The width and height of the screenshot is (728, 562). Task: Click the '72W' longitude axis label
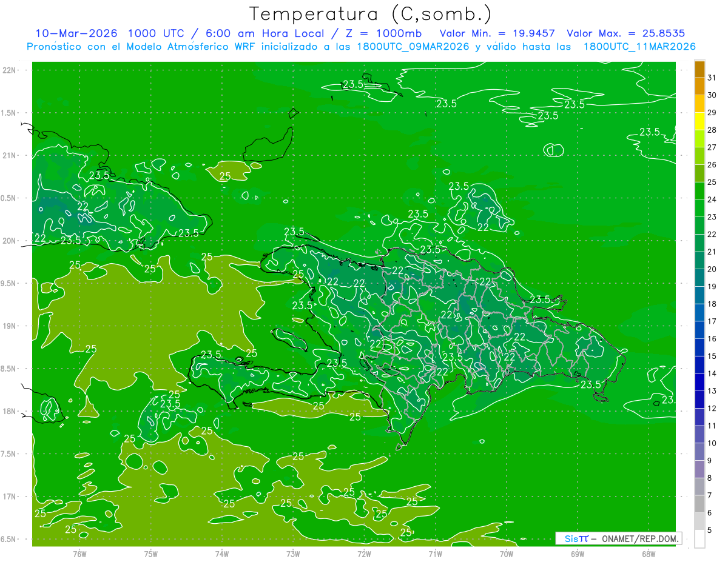(x=364, y=554)
